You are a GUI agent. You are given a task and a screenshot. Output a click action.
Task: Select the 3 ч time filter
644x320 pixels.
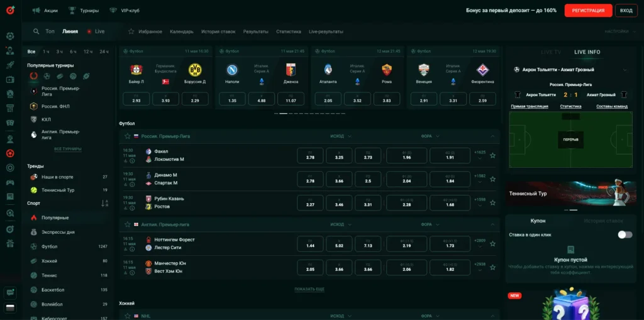(60, 52)
